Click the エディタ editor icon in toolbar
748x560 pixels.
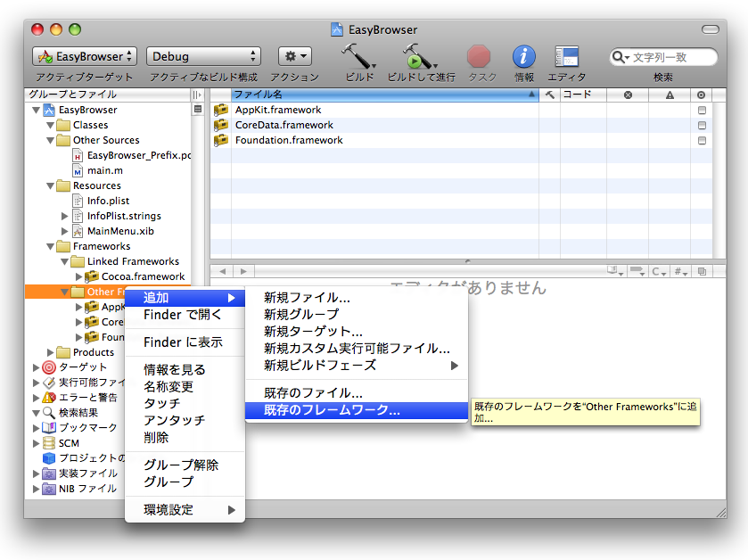coord(567,55)
